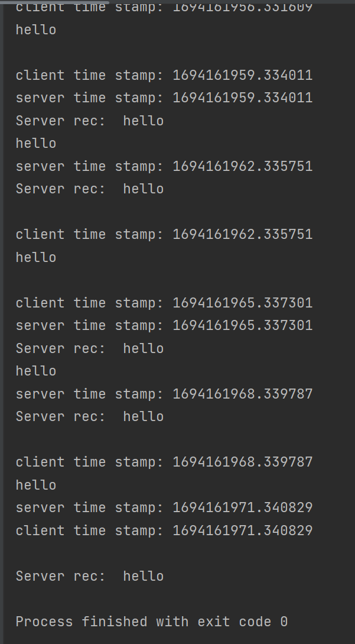Click the server time stamp 1694161968.339787 line
The image size is (355, 644).
click(164, 394)
